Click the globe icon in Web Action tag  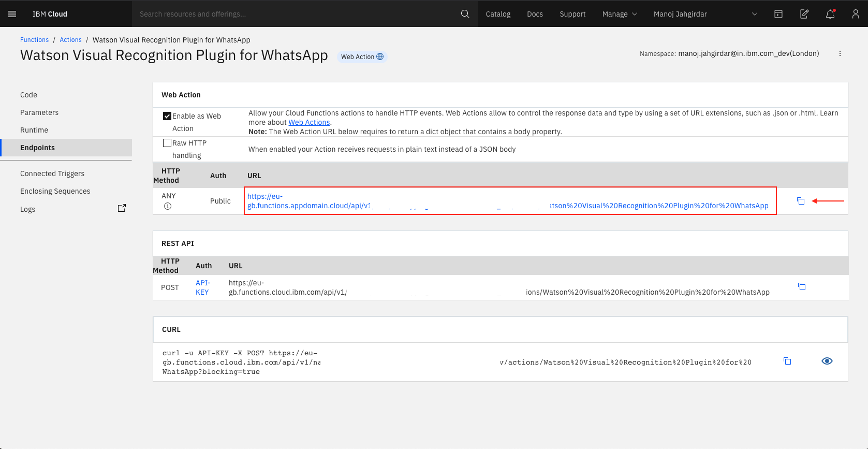(x=380, y=56)
